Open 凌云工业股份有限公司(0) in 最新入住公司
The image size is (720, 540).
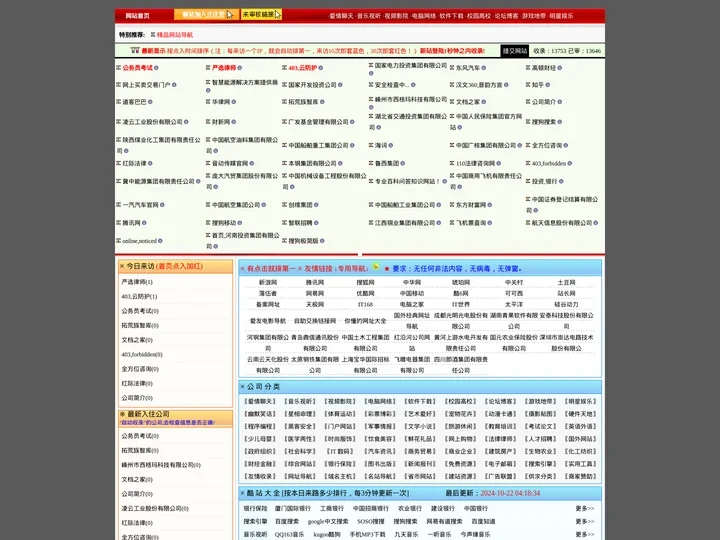point(155,509)
